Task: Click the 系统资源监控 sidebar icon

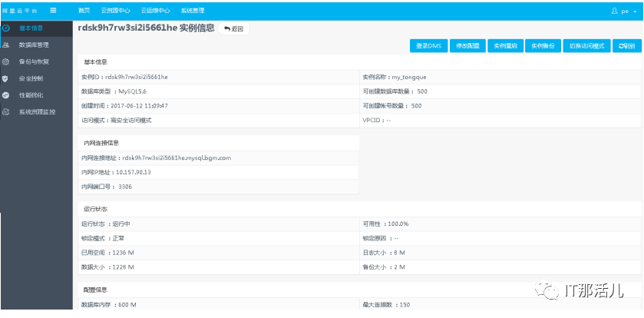Action: point(5,111)
